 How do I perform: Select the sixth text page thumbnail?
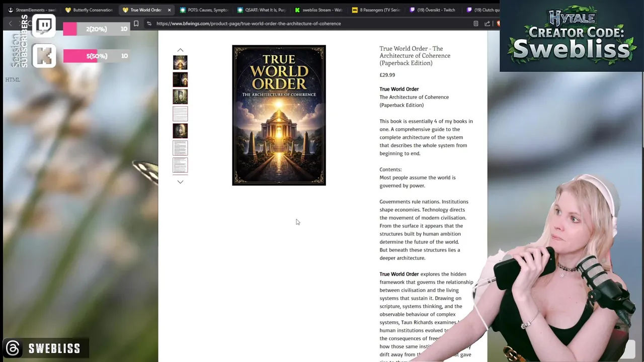[x=180, y=148]
